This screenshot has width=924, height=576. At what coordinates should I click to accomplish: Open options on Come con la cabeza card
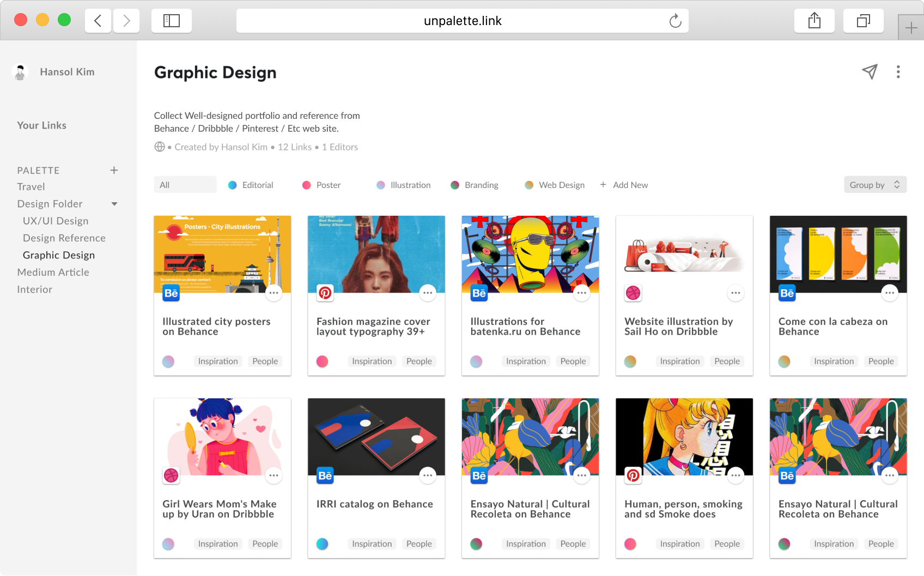(890, 293)
